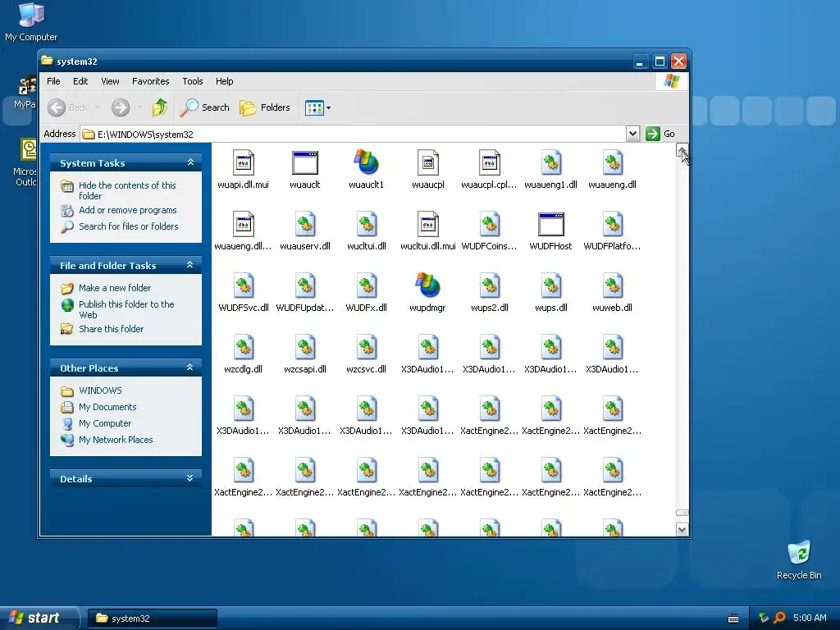Open the File menu
Image resolution: width=840 pixels, height=630 pixels.
point(53,81)
